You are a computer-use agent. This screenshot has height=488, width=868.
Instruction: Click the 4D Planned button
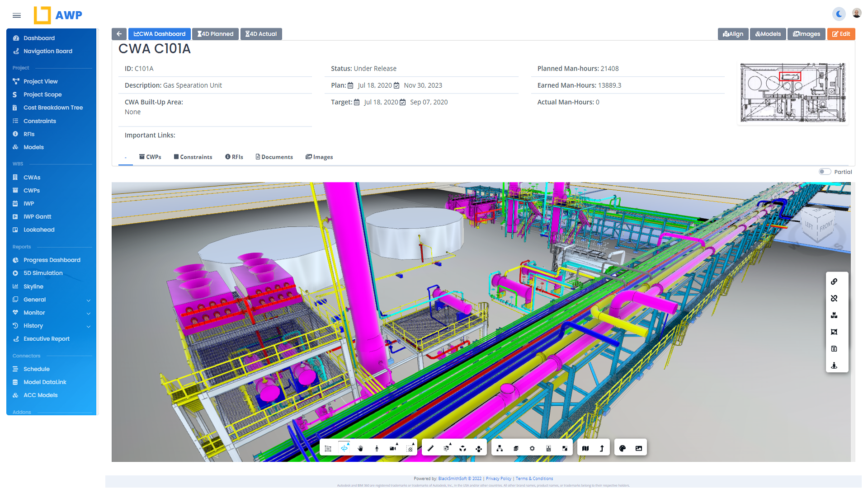click(215, 34)
